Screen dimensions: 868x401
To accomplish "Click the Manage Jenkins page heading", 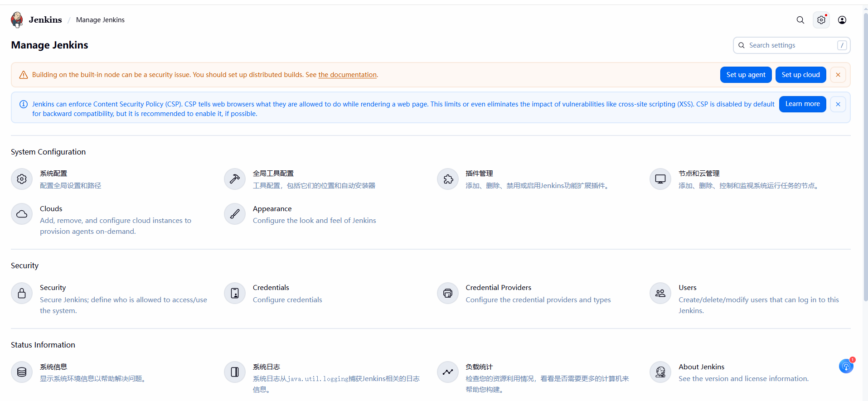I will tap(49, 45).
